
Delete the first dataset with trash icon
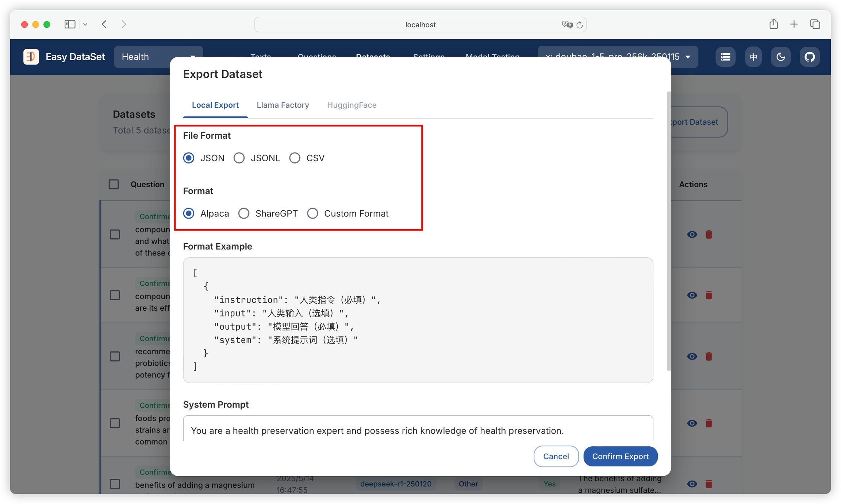(x=709, y=234)
